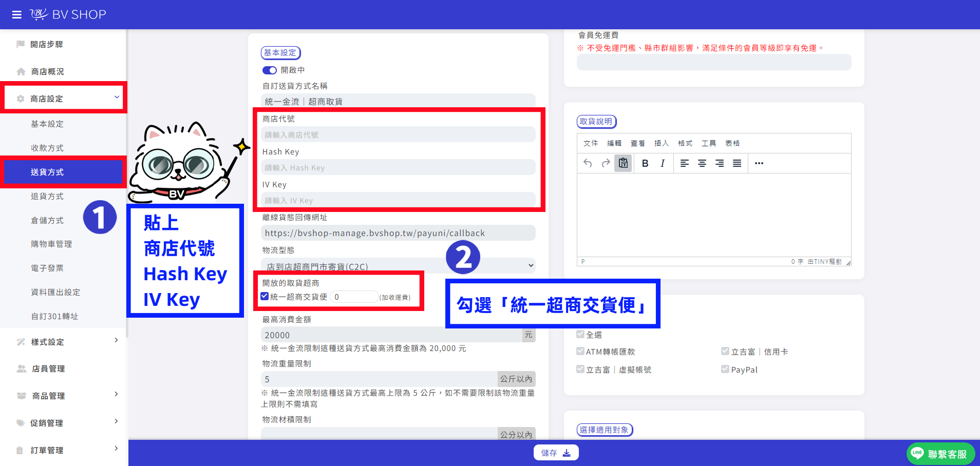Toggle the 立吉富｜信用卡 checkbox
This screenshot has width=980, height=466.
click(725, 351)
